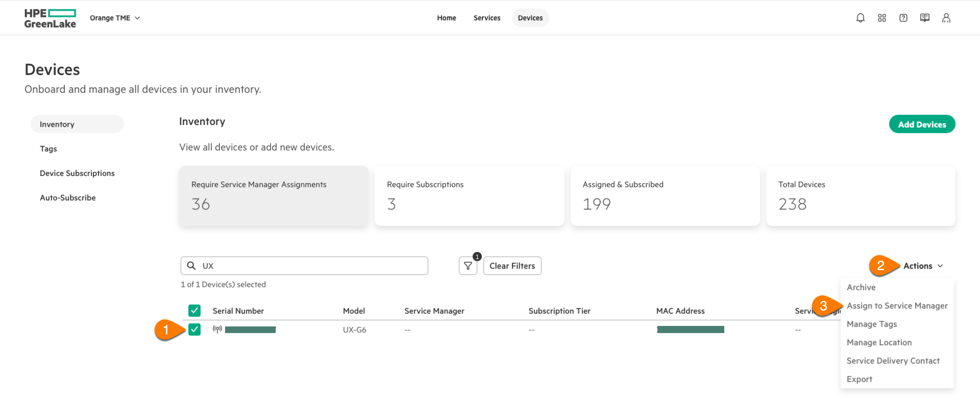Open Tags in the sidebar
This screenshot has height=406, width=980.
pos(48,149)
